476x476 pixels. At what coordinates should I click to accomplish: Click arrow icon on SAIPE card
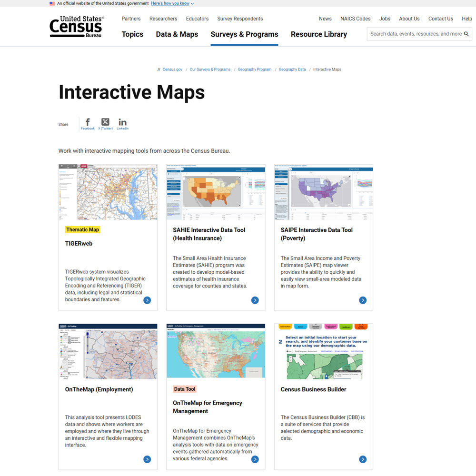(x=363, y=300)
